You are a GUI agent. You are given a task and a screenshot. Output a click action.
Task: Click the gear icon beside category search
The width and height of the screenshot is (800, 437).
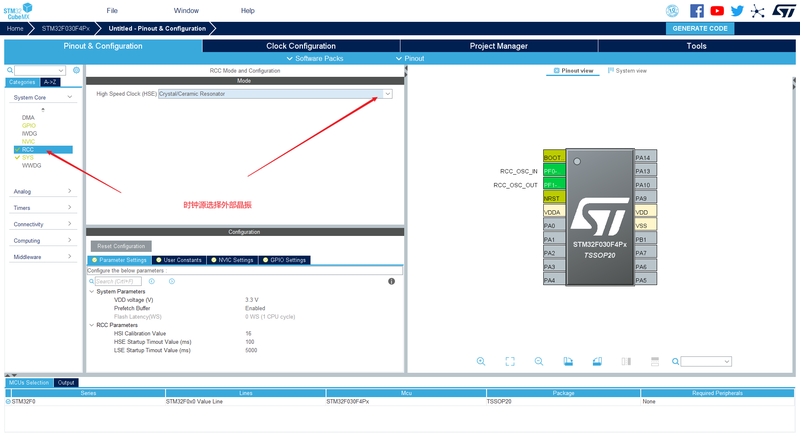coord(77,70)
